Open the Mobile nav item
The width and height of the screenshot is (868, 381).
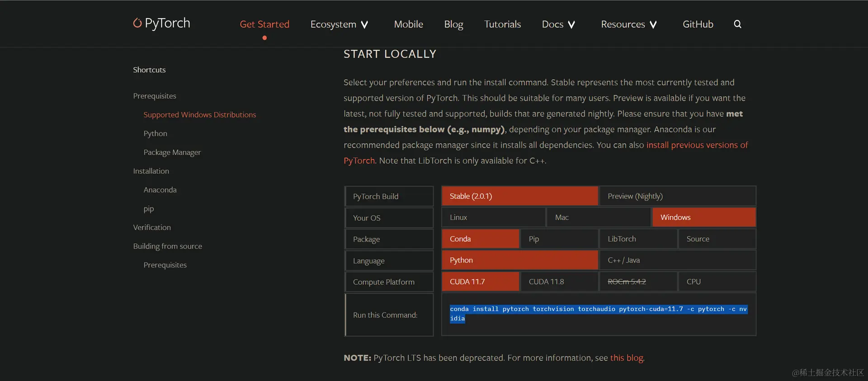coord(408,24)
